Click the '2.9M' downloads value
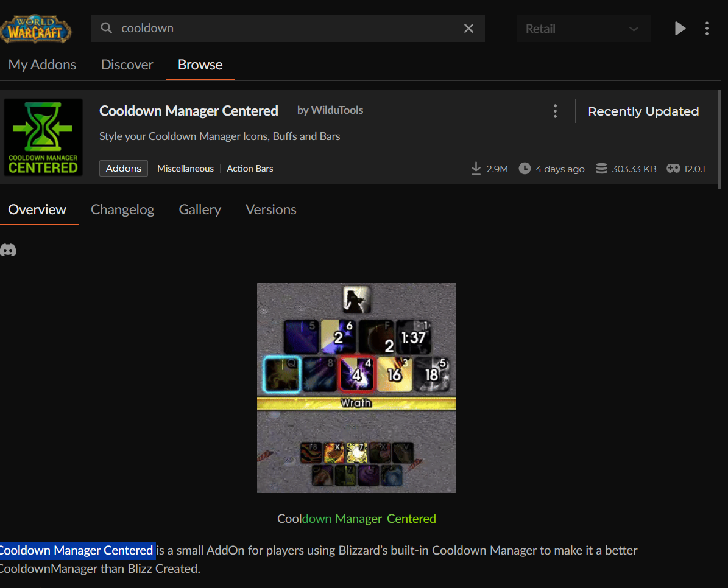Viewport: 728px width, 588px height. point(497,169)
